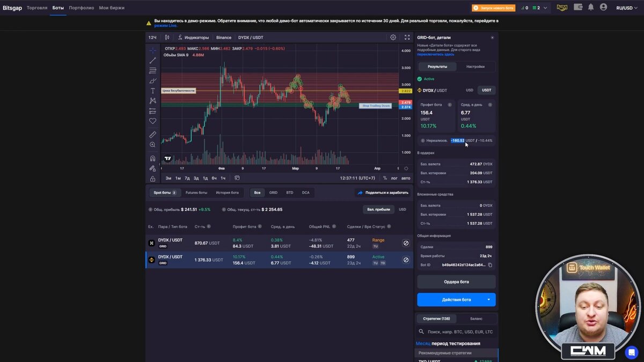Select the 3м date range
644x362 pixels.
click(x=169, y=178)
